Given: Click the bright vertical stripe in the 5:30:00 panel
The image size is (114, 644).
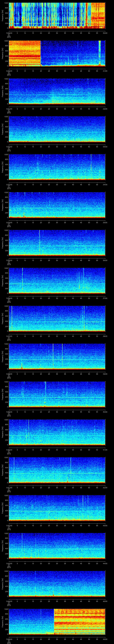Looking at the screenshot, I should (100, 53).
